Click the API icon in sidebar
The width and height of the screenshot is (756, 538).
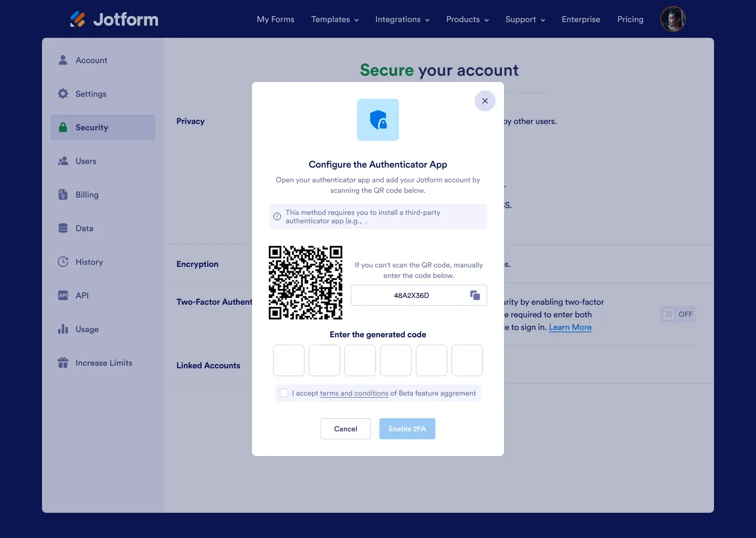[x=63, y=295]
